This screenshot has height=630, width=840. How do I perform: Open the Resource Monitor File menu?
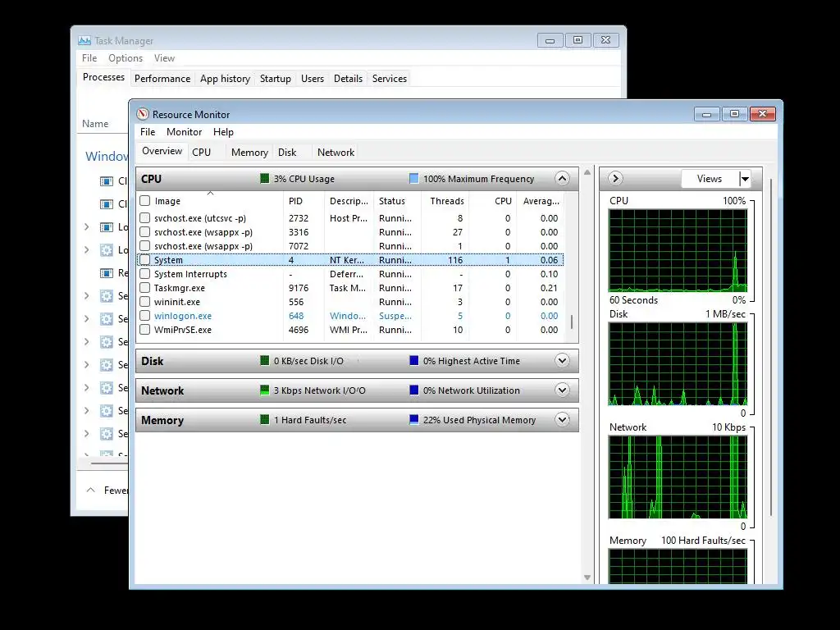click(x=148, y=132)
